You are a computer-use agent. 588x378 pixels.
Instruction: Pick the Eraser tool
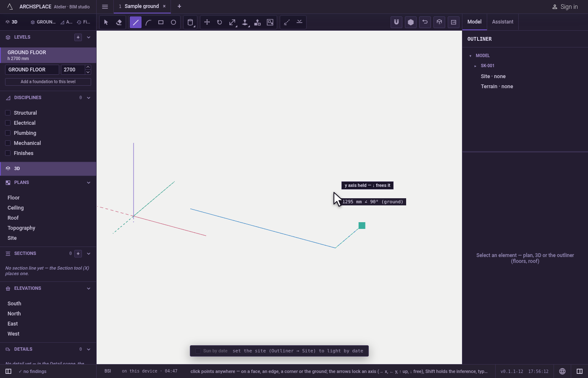tap(119, 22)
